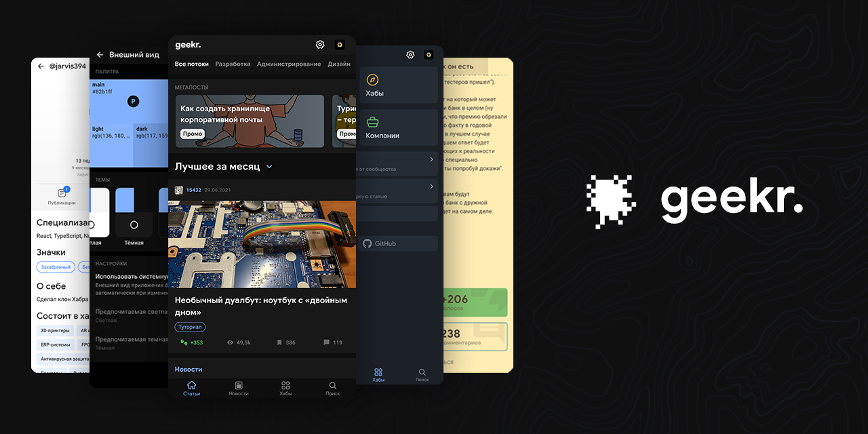Open comments icon showing 119
868x434 pixels.
[327, 342]
